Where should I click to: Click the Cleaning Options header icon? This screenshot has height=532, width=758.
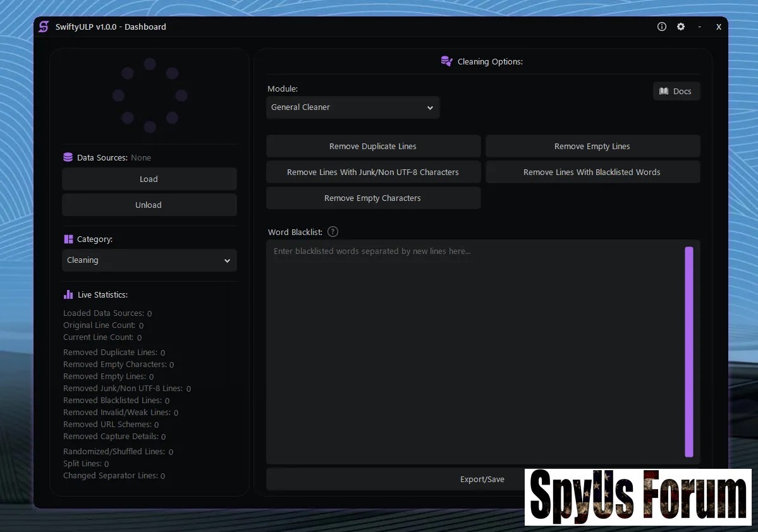point(446,61)
